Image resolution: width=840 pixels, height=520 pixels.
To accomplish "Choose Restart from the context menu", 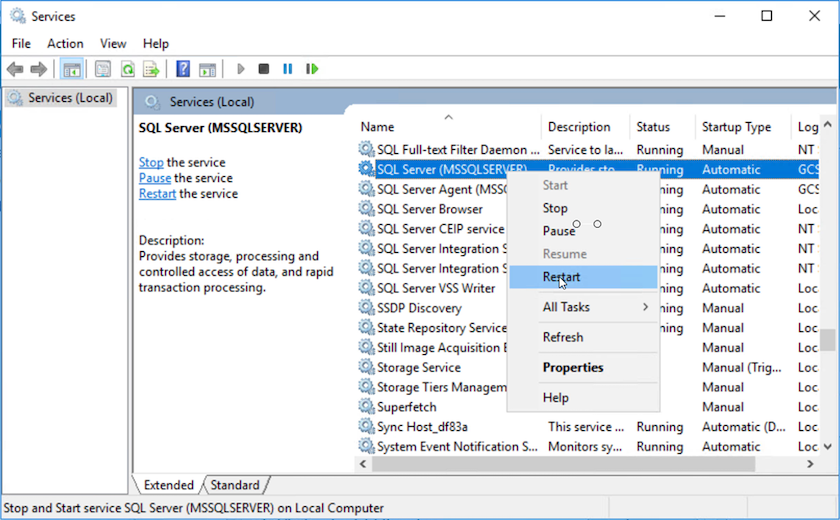I will 561,277.
